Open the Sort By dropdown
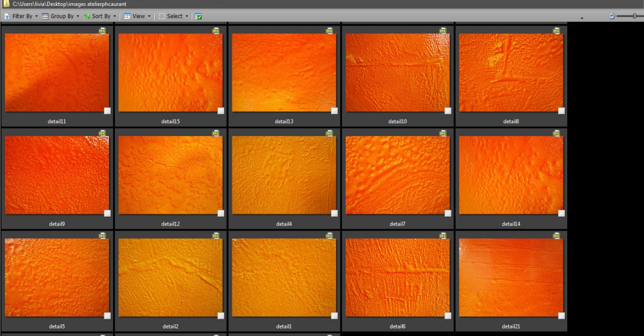644x336 pixels. tap(100, 17)
